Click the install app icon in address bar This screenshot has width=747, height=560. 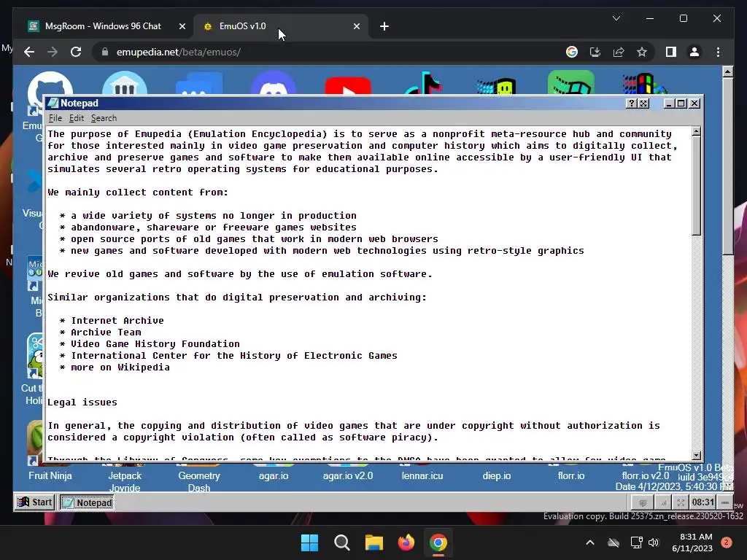coord(595,52)
